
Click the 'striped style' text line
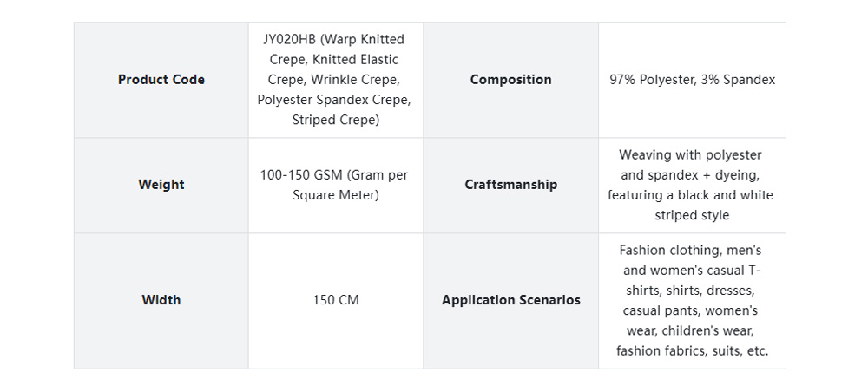(x=692, y=215)
